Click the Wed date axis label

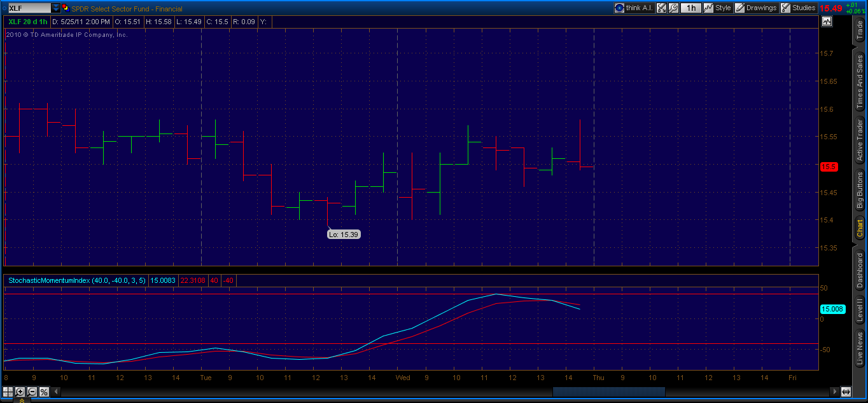pyautogui.click(x=403, y=378)
